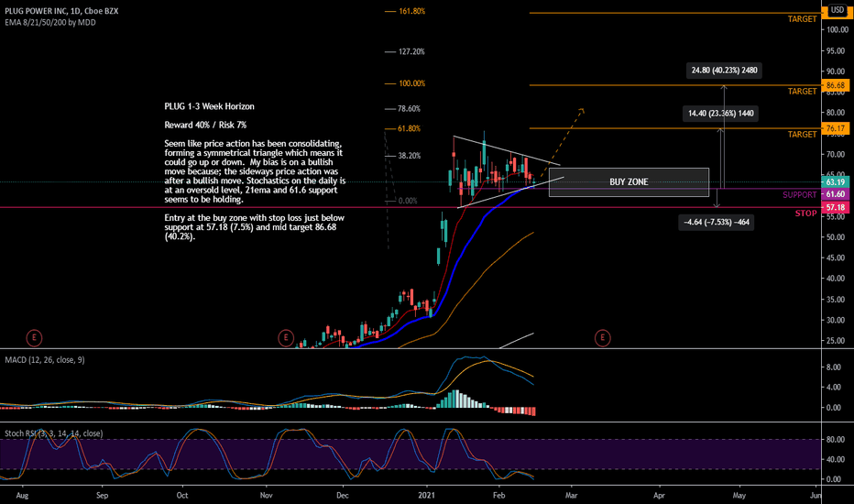
Task: Select the MACD (12, 26, close, 9) label
Action: click(x=45, y=359)
